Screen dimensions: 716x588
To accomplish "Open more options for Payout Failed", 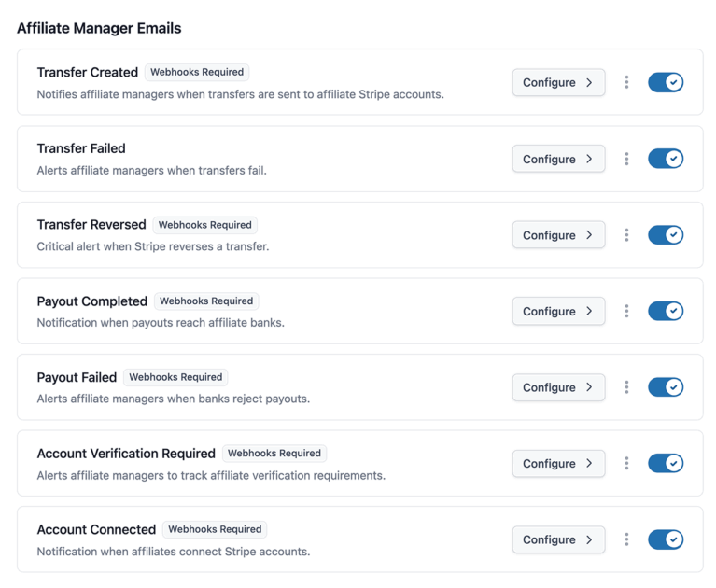I will point(626,387).
